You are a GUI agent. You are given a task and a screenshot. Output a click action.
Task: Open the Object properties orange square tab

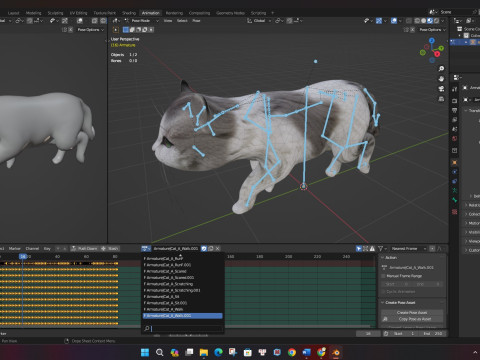454,163
